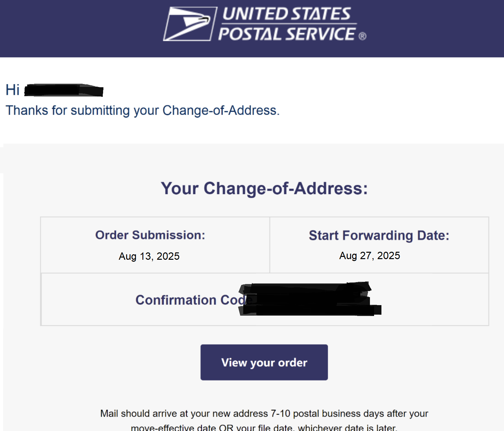Click the move-effective date sentence line
504x431 pixels.
tap(264, 427)
